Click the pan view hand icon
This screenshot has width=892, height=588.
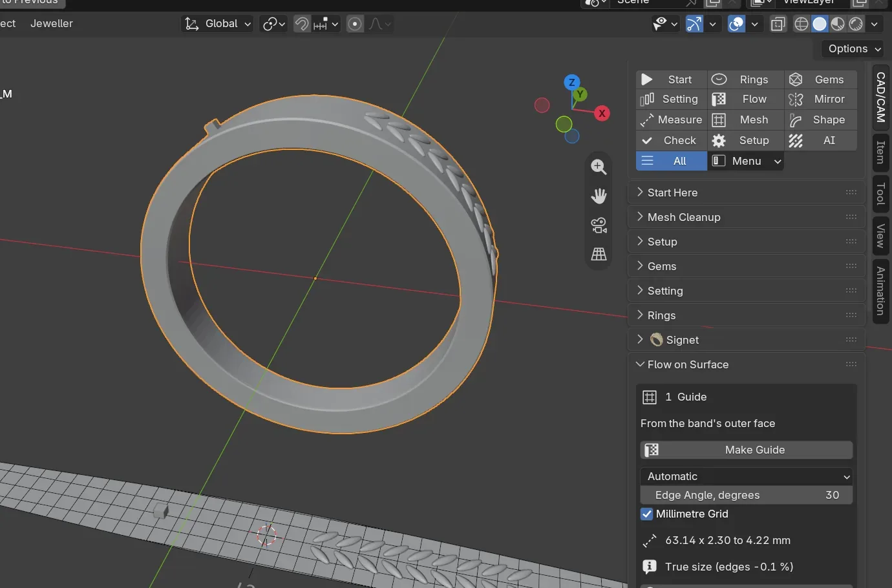(x=599, y=196)
